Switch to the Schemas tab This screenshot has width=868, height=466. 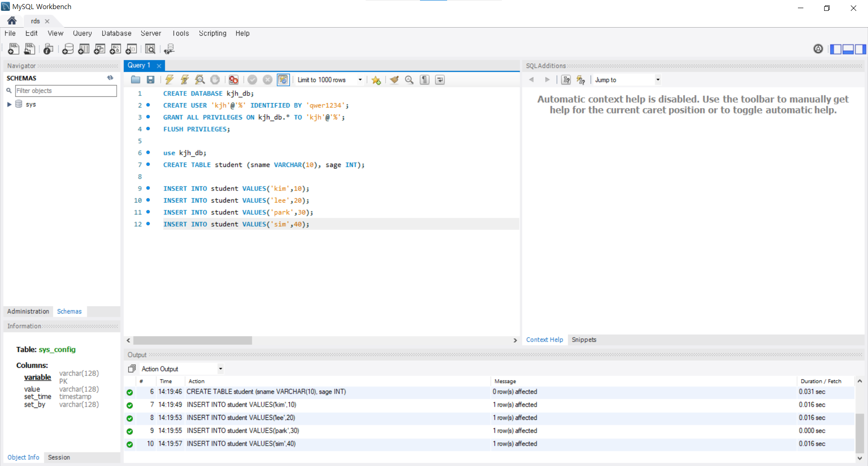pyautogui.click(x=69, y=311)
